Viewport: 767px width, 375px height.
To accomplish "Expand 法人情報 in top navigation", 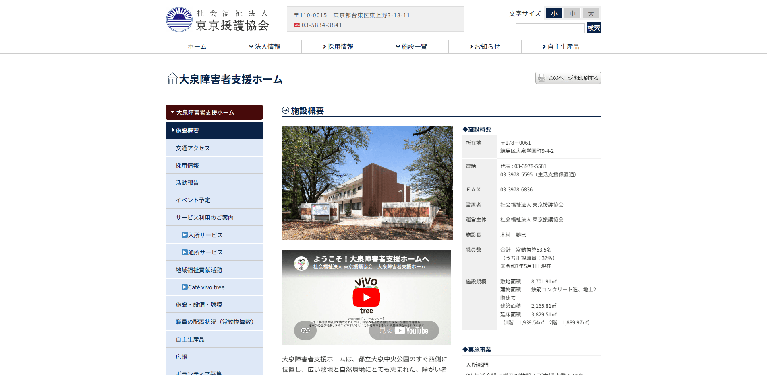I will click(265, 46).
